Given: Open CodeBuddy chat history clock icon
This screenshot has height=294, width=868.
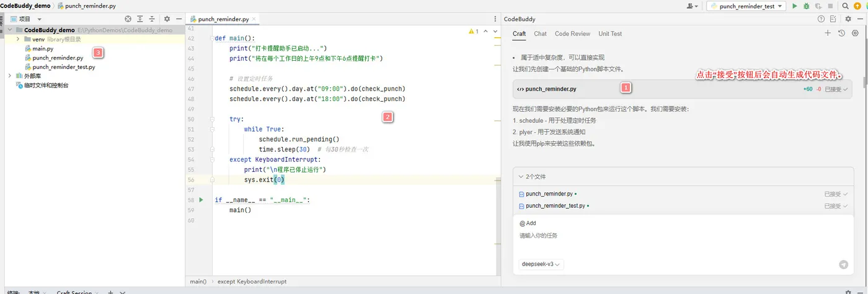Looking at the screenshot, I should coord(841,33).
